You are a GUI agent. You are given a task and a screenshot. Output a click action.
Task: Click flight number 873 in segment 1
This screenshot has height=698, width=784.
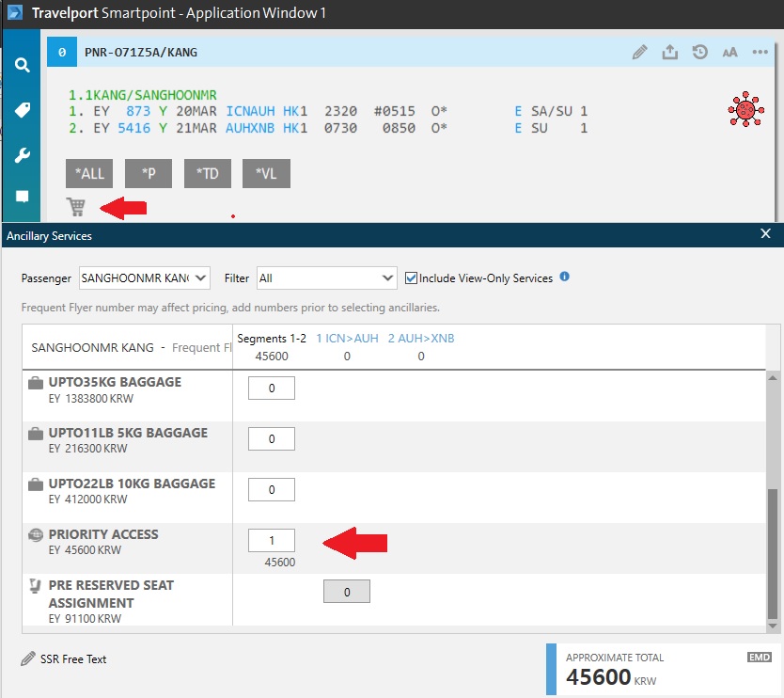coord(138,111)
